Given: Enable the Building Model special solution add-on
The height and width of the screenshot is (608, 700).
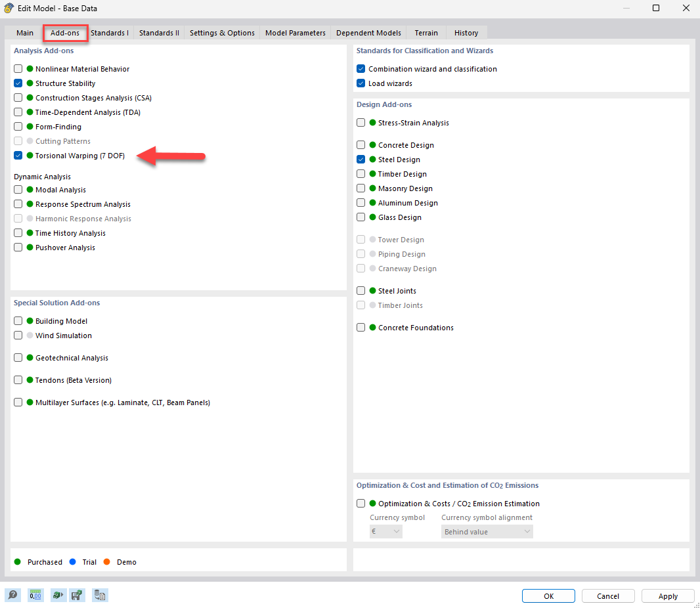Looking at the screenshot, I should click(18, 320).
